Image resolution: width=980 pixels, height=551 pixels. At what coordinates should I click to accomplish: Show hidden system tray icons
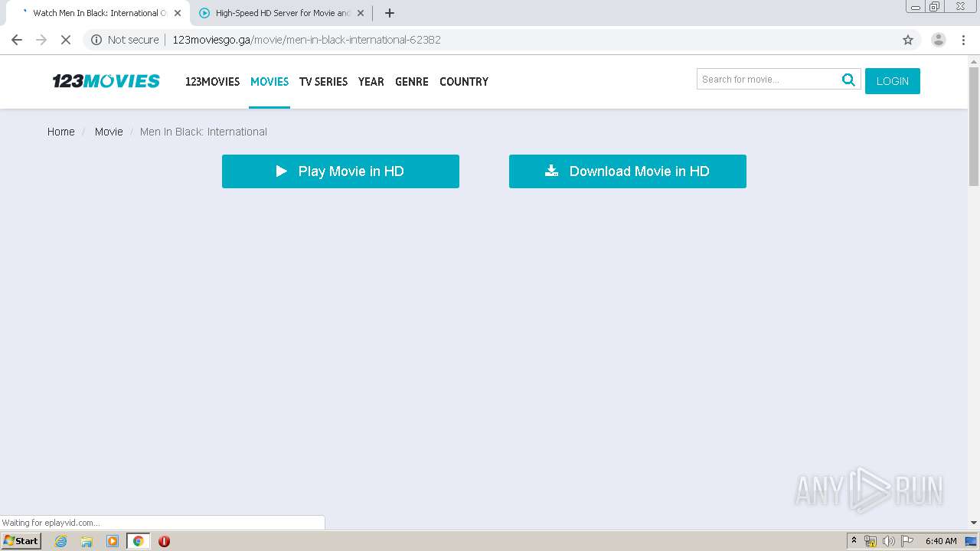pos(854,541)
